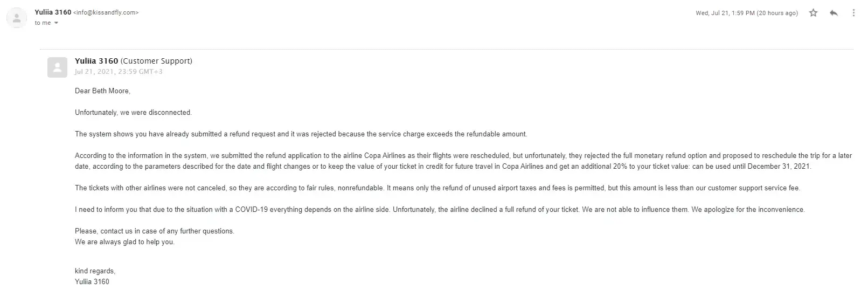Open the More options three-dot menu
868x296 pixels.
(x=853, y=13)
